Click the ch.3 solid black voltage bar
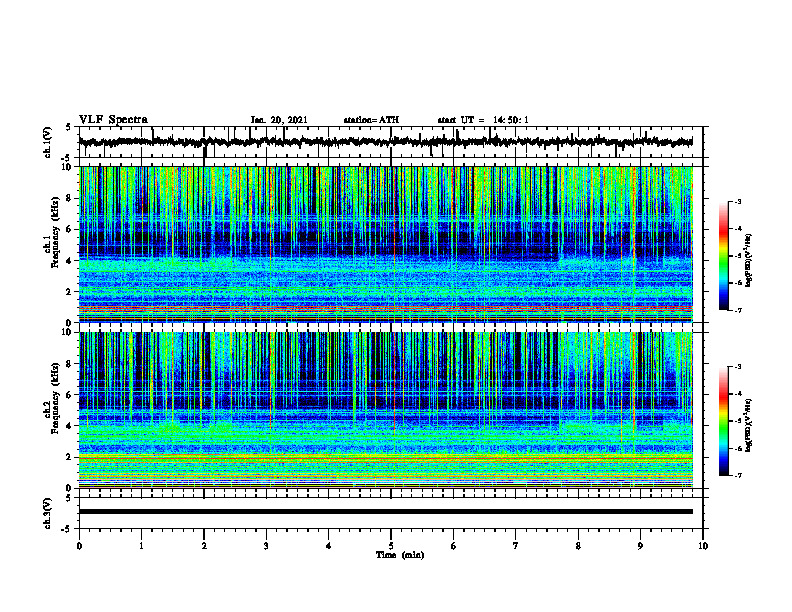The image size is (792, 612). point(385,512)
